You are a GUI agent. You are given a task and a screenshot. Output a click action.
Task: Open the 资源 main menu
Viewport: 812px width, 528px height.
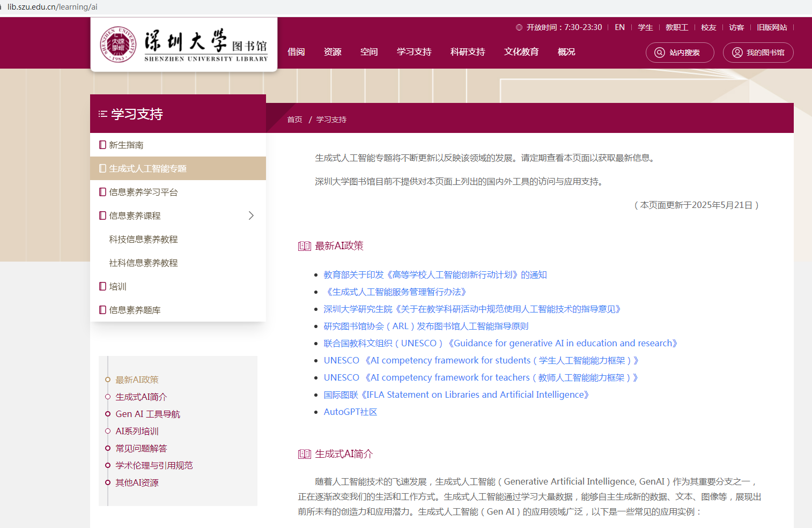click(x=333, y=52)
